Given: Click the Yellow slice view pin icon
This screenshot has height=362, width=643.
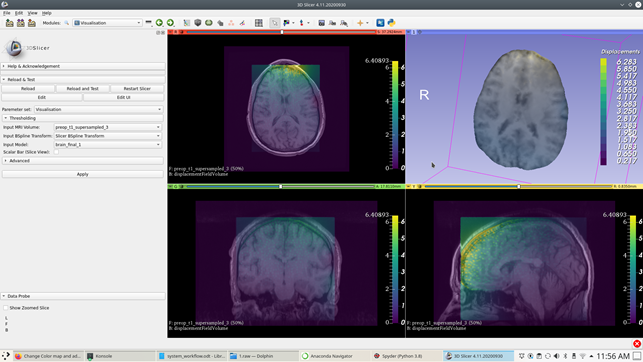Looking at the screenshot, I should pos(408,187).
